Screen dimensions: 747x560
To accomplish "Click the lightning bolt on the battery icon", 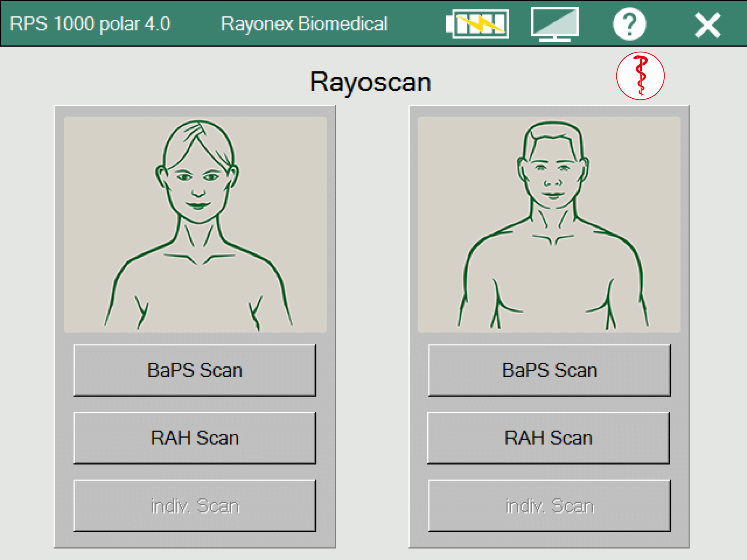I will tap(479, 24).
